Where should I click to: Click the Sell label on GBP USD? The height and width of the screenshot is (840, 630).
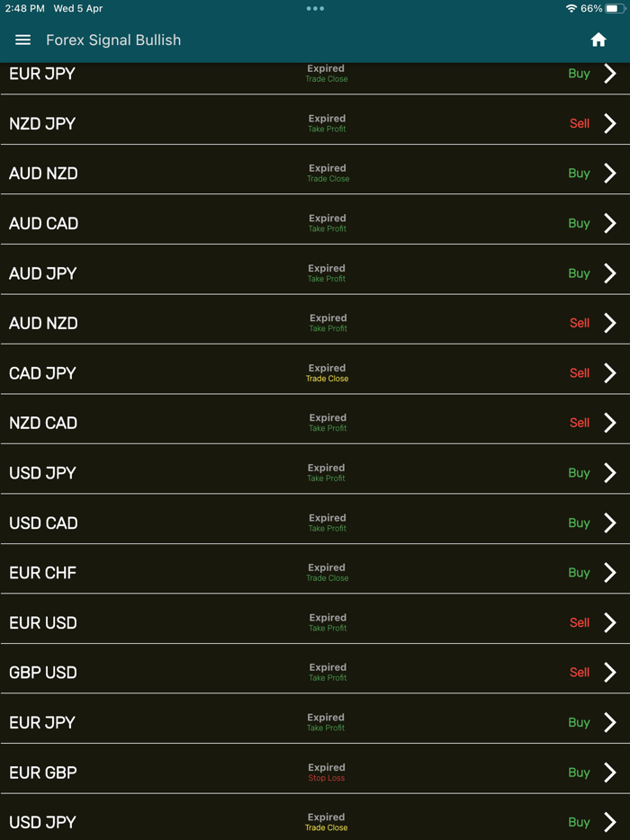tap(579, 672)
